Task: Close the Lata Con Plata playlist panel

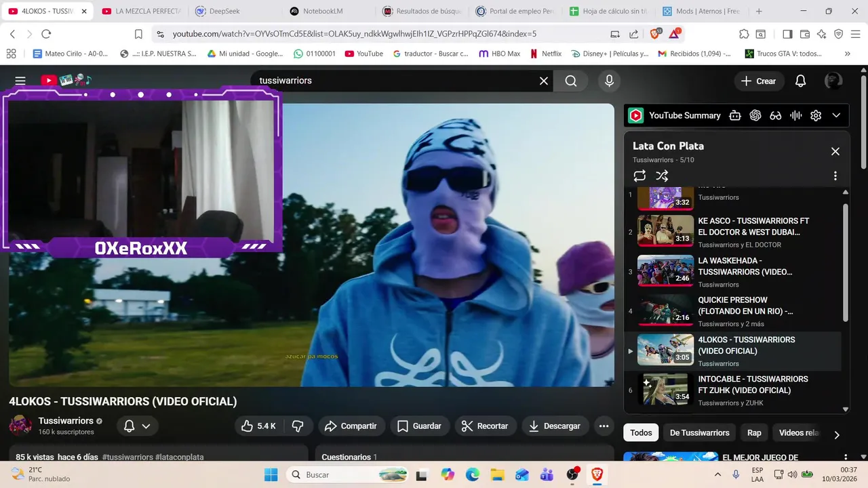Action: (835, 151)
